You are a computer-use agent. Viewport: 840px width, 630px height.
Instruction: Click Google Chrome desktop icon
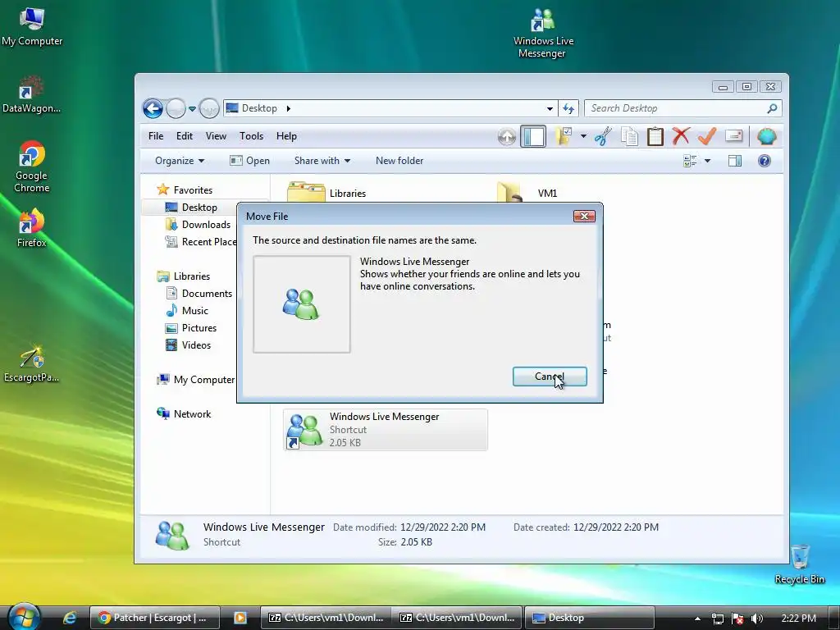[32, 167]
